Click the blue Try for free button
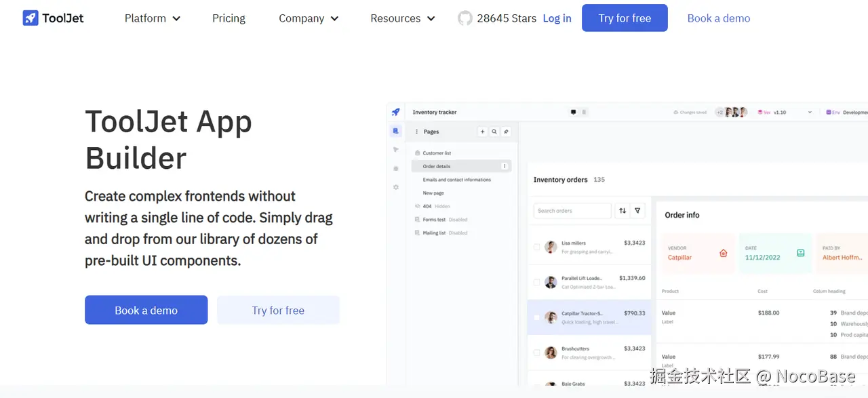Viewport: 868px width, 398px height. 624,18
